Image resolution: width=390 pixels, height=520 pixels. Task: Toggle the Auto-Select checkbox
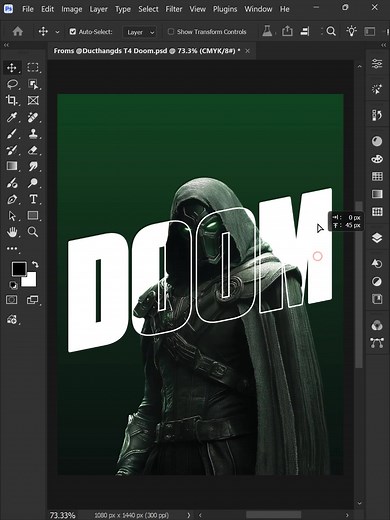click(73, 32)
